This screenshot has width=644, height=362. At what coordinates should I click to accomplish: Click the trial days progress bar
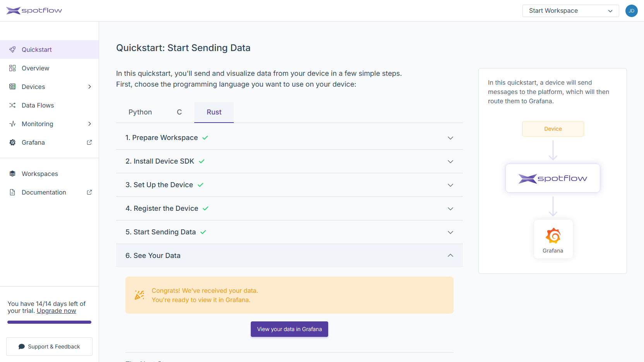pos(49,322)
